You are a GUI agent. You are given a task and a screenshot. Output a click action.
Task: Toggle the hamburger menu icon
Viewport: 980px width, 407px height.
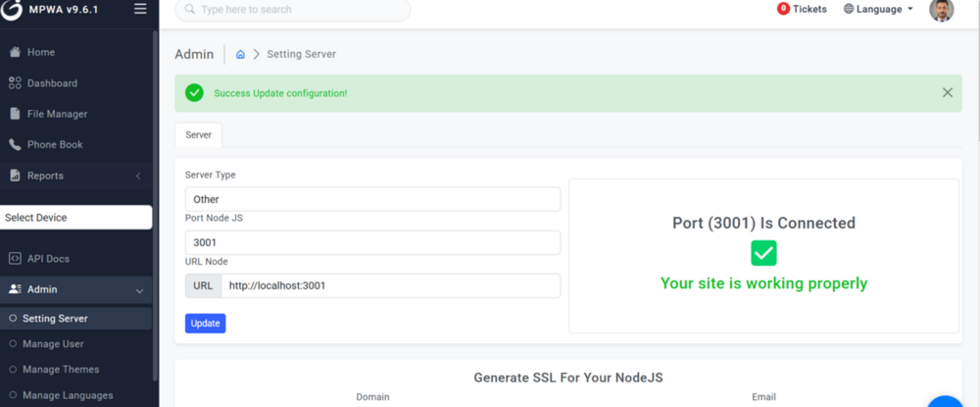click(140, 9)
